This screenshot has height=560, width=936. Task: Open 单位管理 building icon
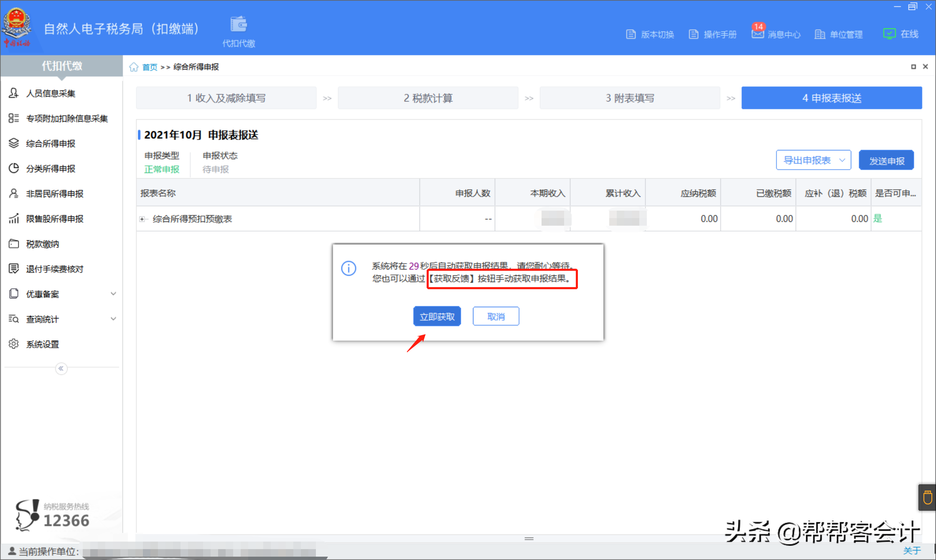tap(819, 34)
